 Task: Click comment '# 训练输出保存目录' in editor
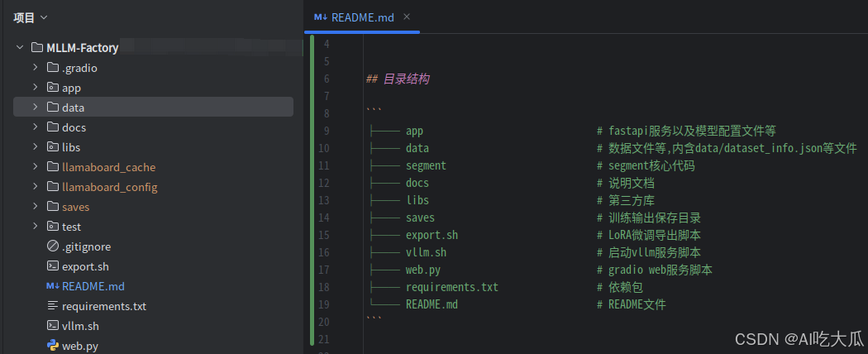point(649,218)
